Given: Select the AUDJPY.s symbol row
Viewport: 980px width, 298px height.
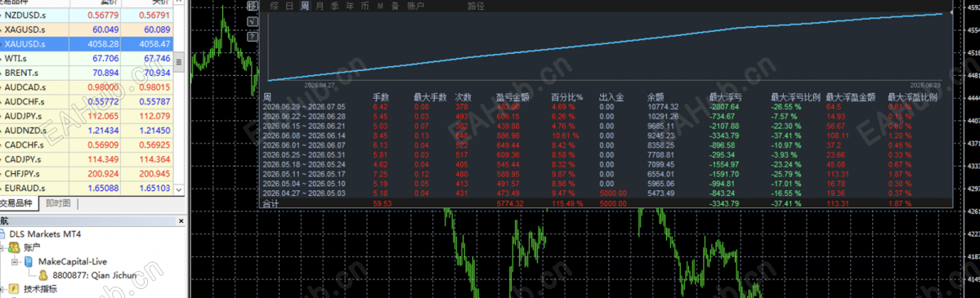Looking at the screenshot, I should tap(87, 116).
